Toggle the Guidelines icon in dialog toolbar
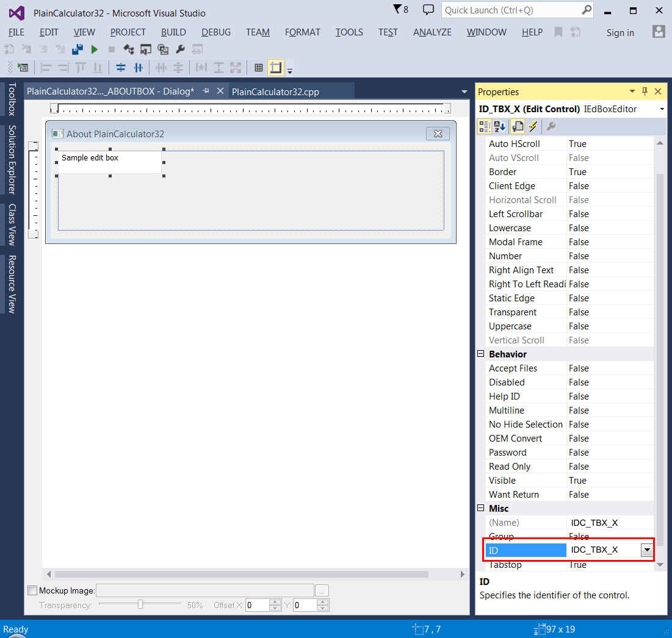The width and height of the screenshot is (672, 638). (x=275, y=68)
